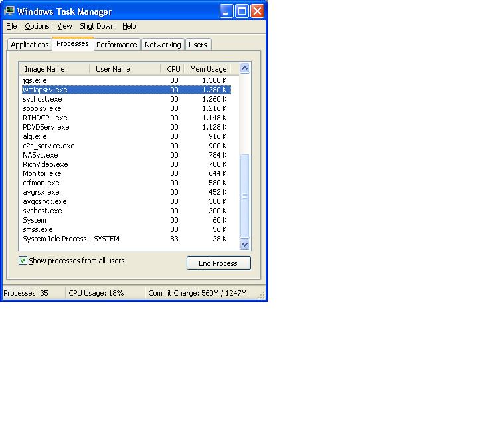Select svchost.exe using 200 K
This screenshot has width=504, height=438.
pos(126,211)
